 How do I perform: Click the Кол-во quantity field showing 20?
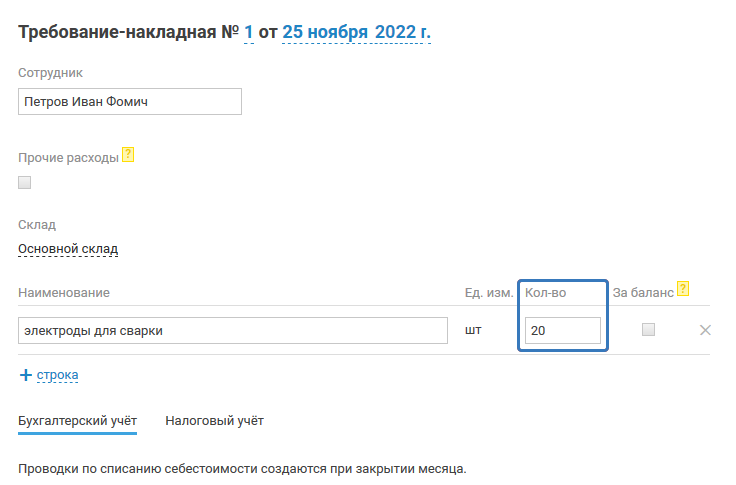pos(562,331)
